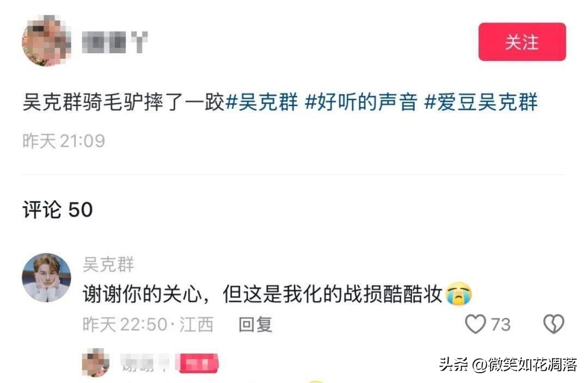This screenshot has height=383, width=588.
Task: Open the post author's blurred avatar
Action: coord(46,41)
